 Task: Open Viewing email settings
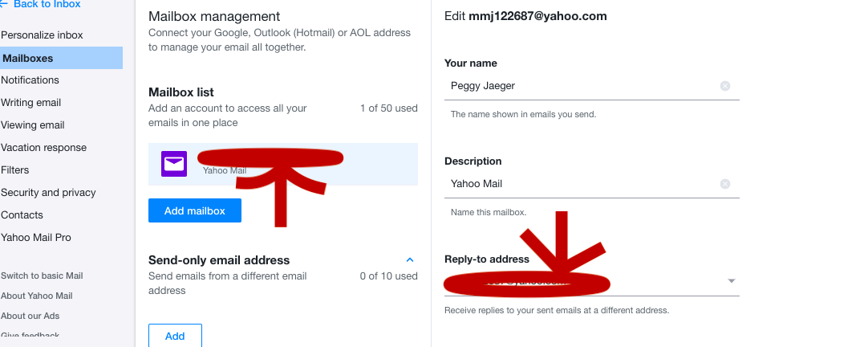pos(33,125)
